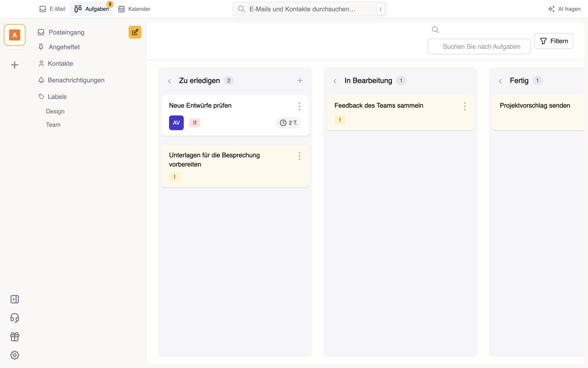Click the orange compose pencil icon
Screen dimensions: 588x368
[x=135, y=32]
